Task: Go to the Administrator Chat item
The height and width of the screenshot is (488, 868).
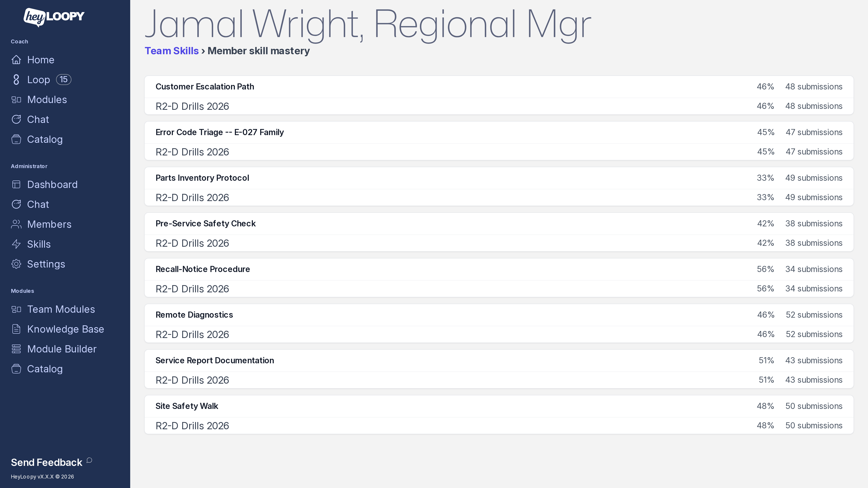Action: pos(38,204)
